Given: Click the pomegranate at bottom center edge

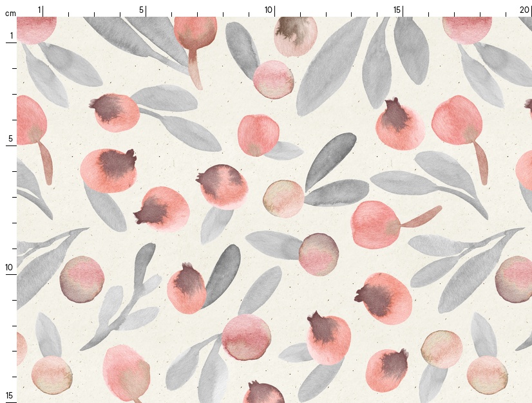Looking at the screenshot, I should (263, 392).
